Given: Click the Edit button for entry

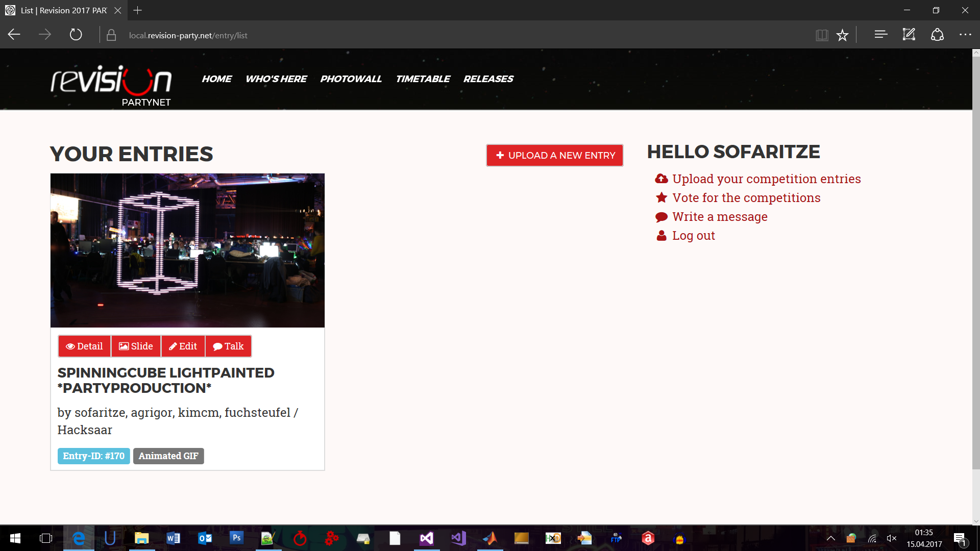Looking at the screenshot, I should [x=183, y=346].
